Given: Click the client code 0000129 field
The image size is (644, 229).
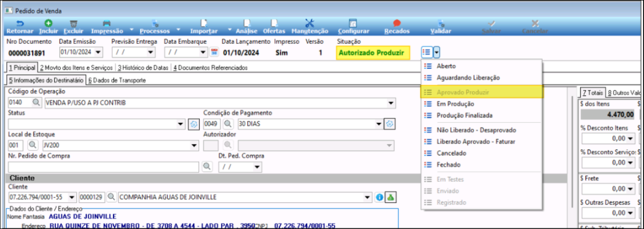Looking at the screenshot, I should (x=92, y=197).
